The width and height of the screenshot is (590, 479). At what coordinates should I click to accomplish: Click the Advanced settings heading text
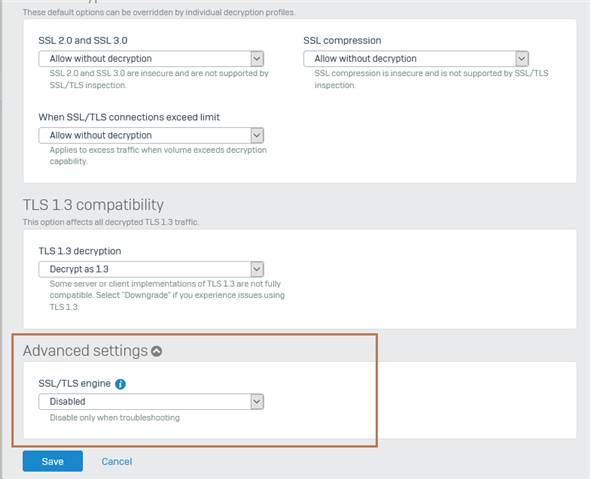tap(85, 351)
